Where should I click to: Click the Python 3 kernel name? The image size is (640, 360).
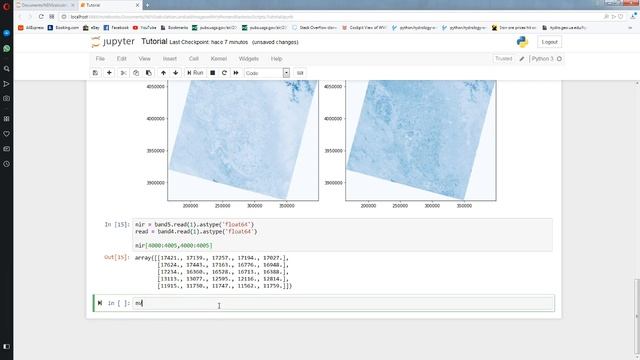pos(542,59)
